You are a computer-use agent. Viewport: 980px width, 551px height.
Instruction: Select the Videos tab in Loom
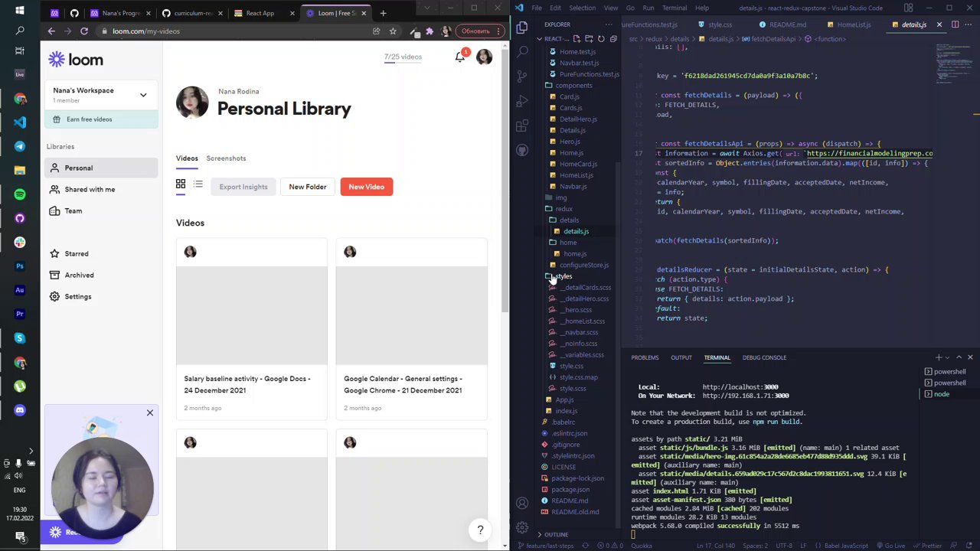pyautogui.click(x=187, y=158)
